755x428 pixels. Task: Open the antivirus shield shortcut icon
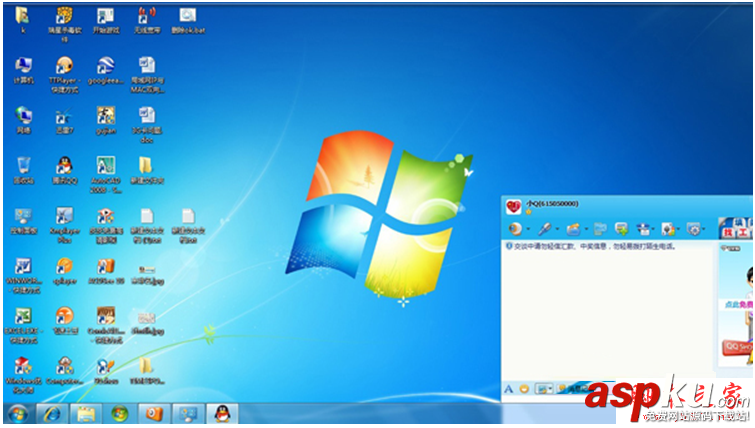tap(64, 15)
